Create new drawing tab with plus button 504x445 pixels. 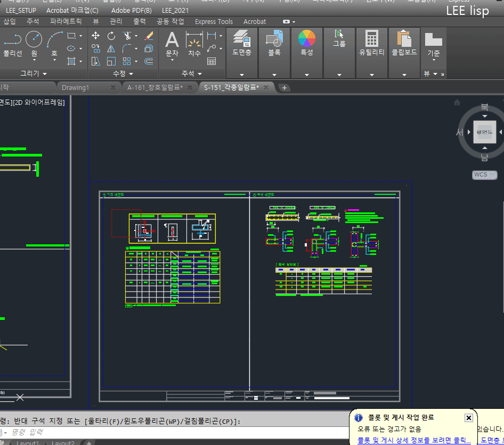(284, 88)
